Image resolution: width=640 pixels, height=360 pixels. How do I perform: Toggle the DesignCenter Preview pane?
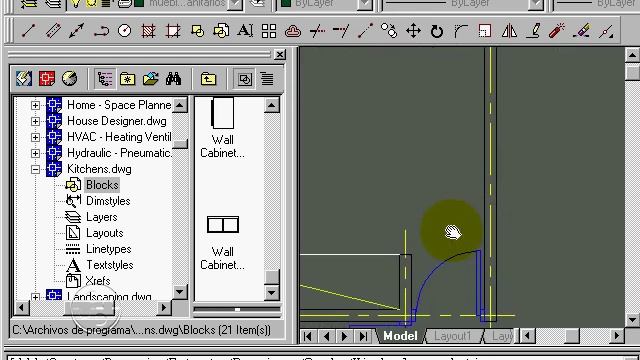click(244, 78)
